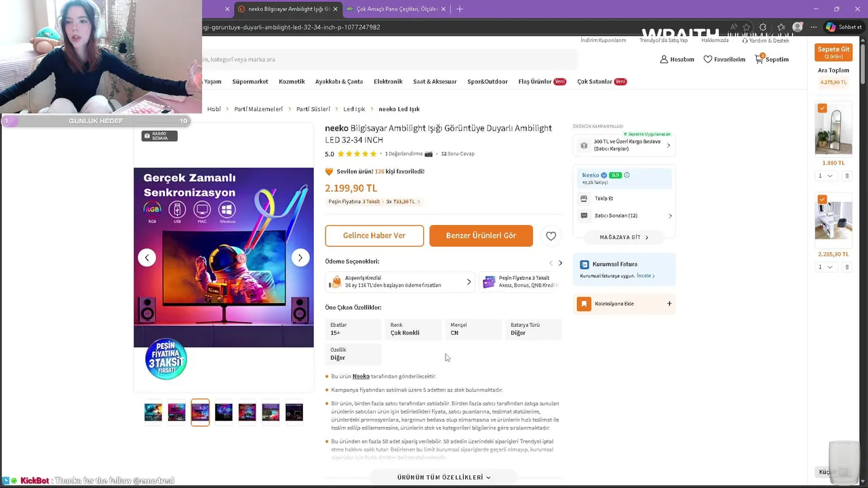Click the photo review camera icon near rating
Viewport: 868px width, 488px height.
[429, 154]
